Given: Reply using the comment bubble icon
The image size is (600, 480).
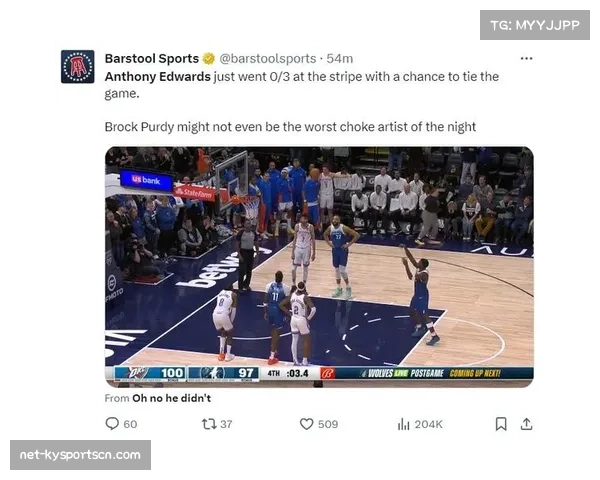Looking at the screenshot, I should [112, 424].
